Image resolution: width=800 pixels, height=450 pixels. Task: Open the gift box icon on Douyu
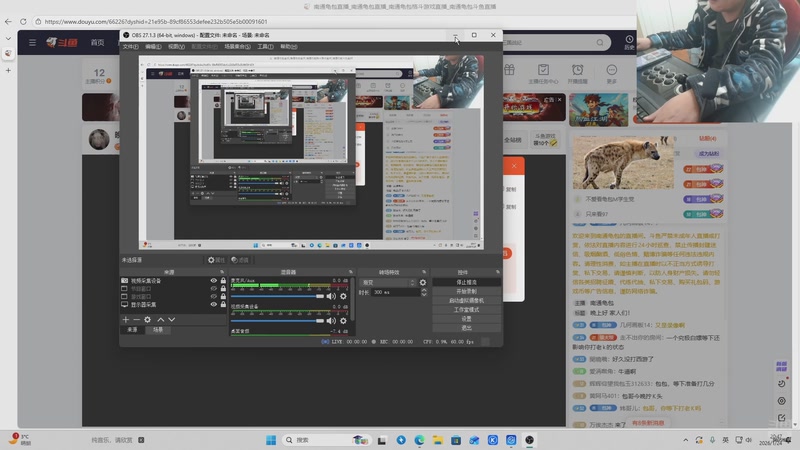[509, 70]
